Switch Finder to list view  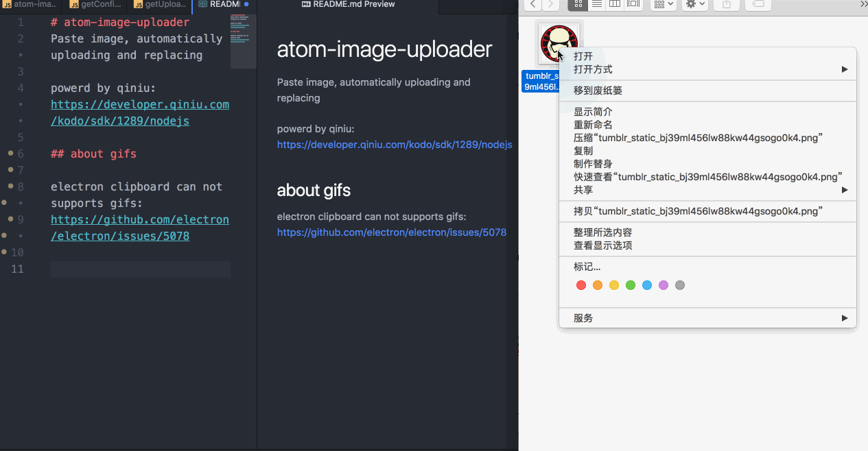point(597,5)
